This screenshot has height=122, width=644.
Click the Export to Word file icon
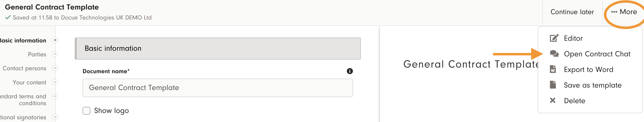(553, 69)
